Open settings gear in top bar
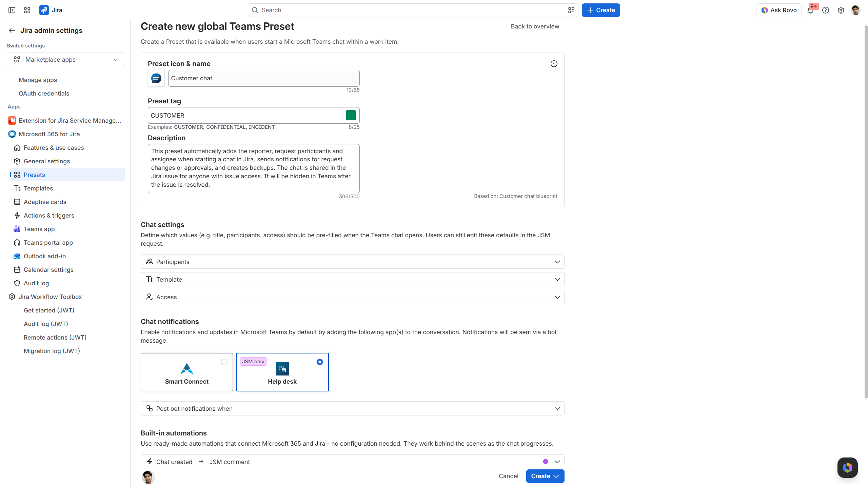The height and width of the screenshot is (488, 868). [x=841, y=10]
